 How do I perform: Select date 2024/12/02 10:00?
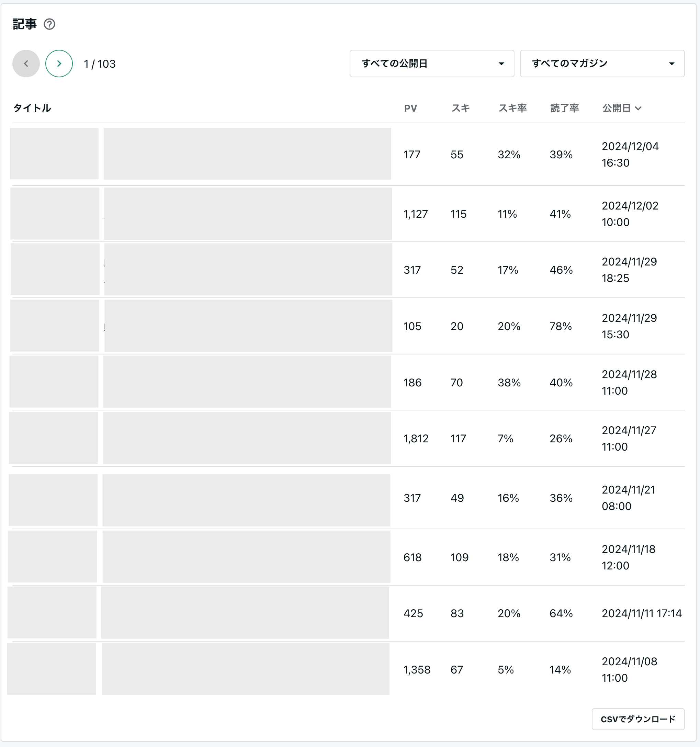(630, 214)
